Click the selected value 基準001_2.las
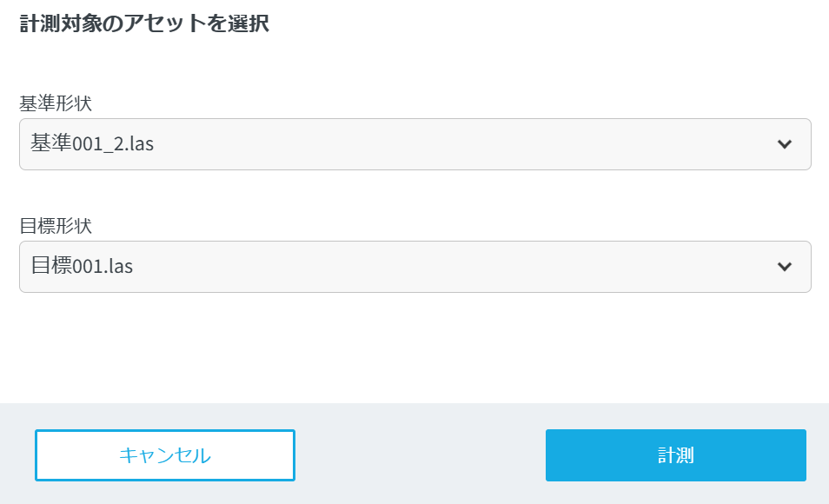Image resolution: width=829 pixels, height=504 pixels. point(92,143)
